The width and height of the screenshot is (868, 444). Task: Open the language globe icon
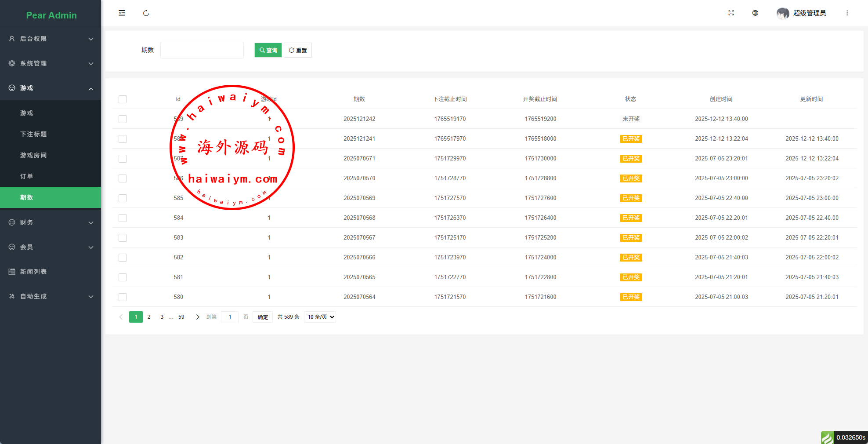(755, 13)
